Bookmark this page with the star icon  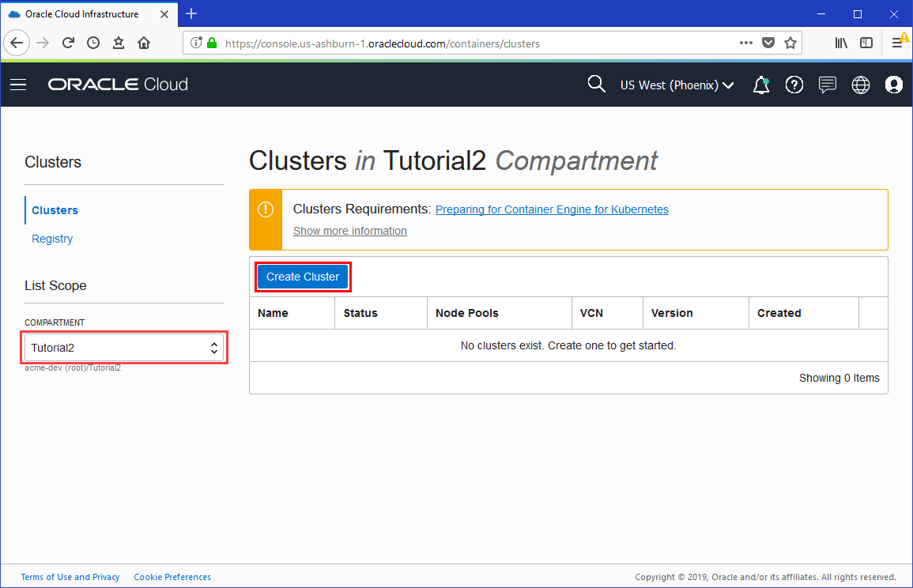pyautogui.click(x=790, y=43)
